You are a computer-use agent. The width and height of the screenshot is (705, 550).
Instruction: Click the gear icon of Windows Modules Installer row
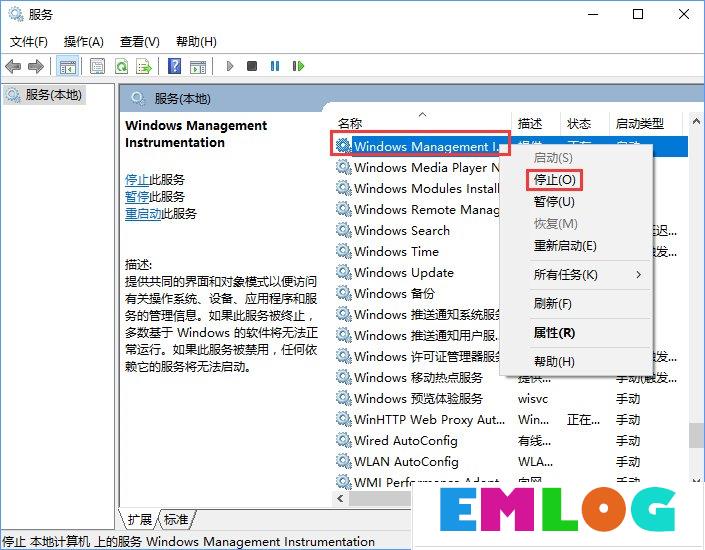[x=344, y=188]
